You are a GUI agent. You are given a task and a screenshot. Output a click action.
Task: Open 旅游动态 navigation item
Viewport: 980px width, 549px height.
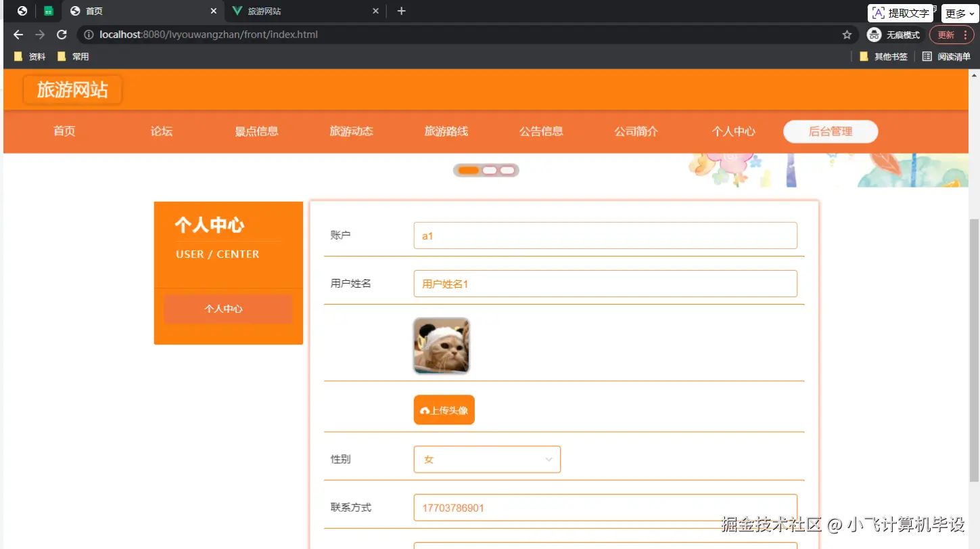click(352, 131)
